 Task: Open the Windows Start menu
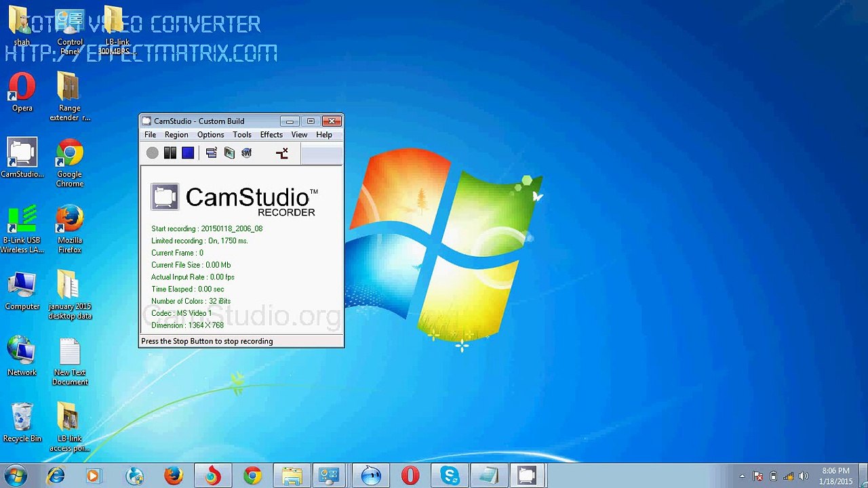[x=16, y=476]
